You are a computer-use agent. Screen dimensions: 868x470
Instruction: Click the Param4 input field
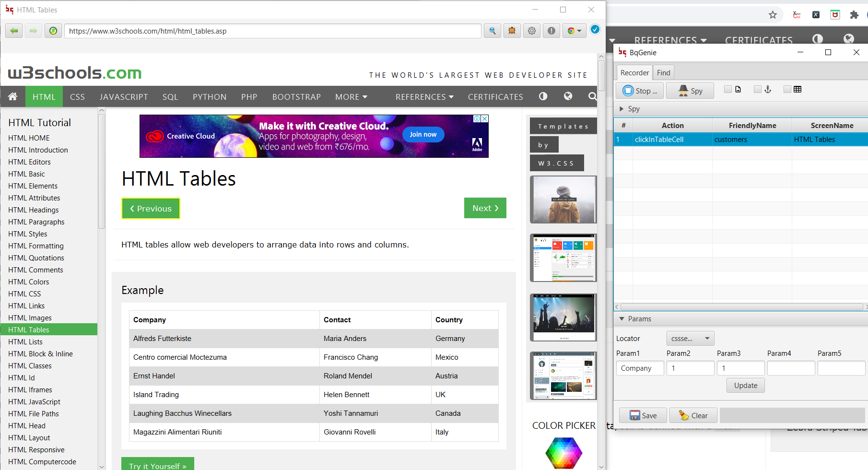click(x=791, y=368)
